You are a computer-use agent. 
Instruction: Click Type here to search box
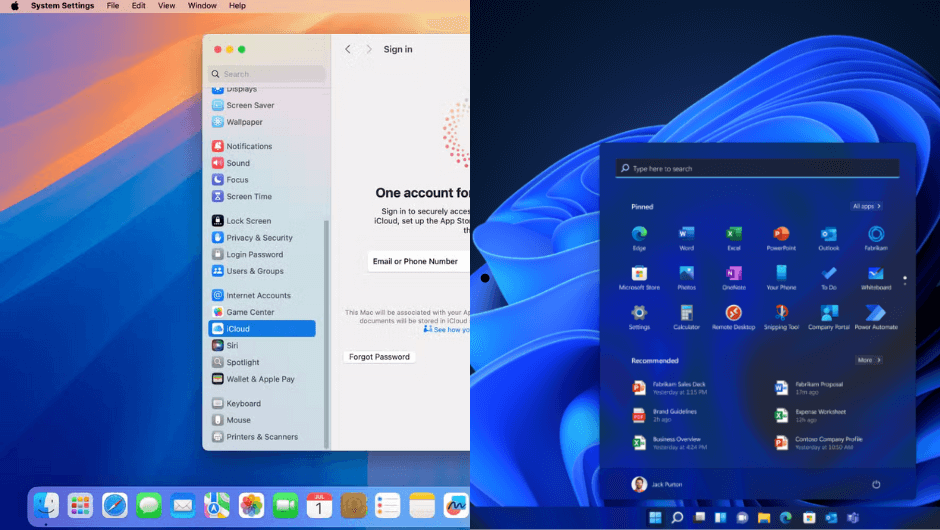(x=758, y=168)
